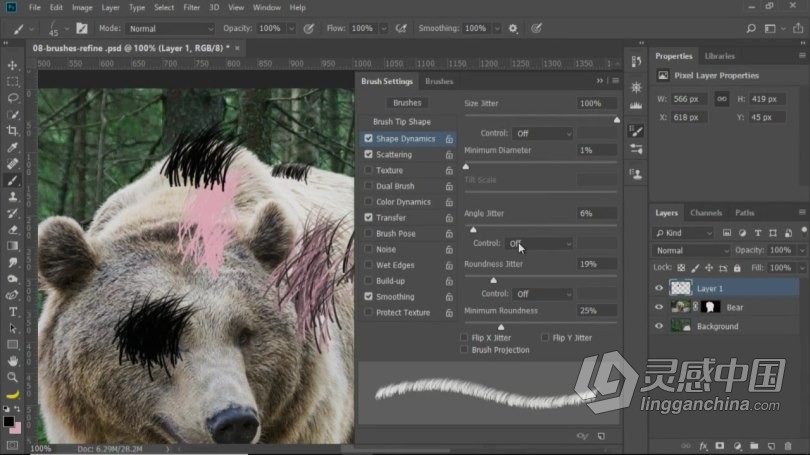
Task: Select the Eraser tool
Action: pyautogui.click(x=13, y=230)
